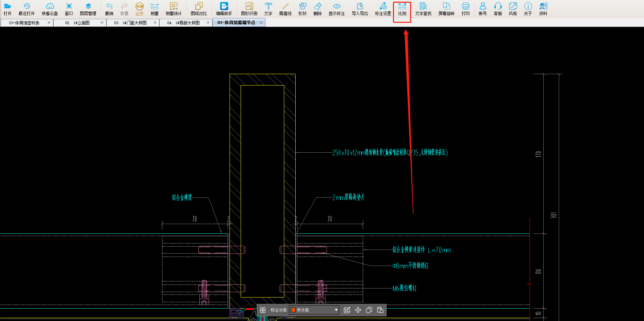Click the 窗口 window tool

(x=69, y=9)
